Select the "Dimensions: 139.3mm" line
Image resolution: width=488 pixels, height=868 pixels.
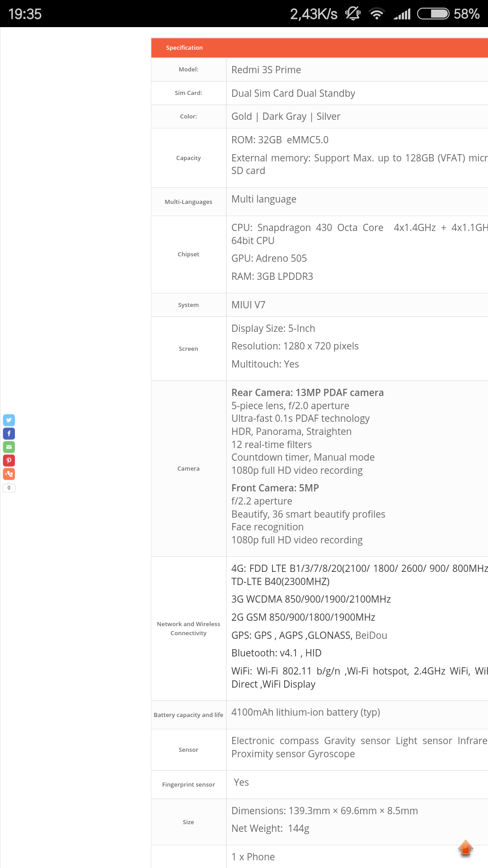tap(324, 811)
